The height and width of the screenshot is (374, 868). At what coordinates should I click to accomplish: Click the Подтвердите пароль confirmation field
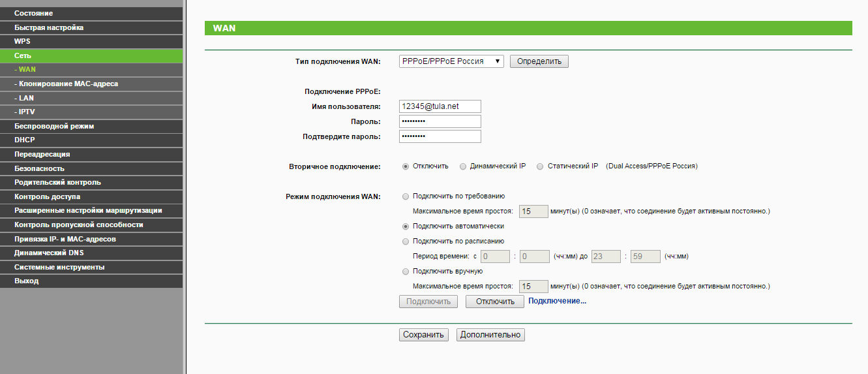440,136
